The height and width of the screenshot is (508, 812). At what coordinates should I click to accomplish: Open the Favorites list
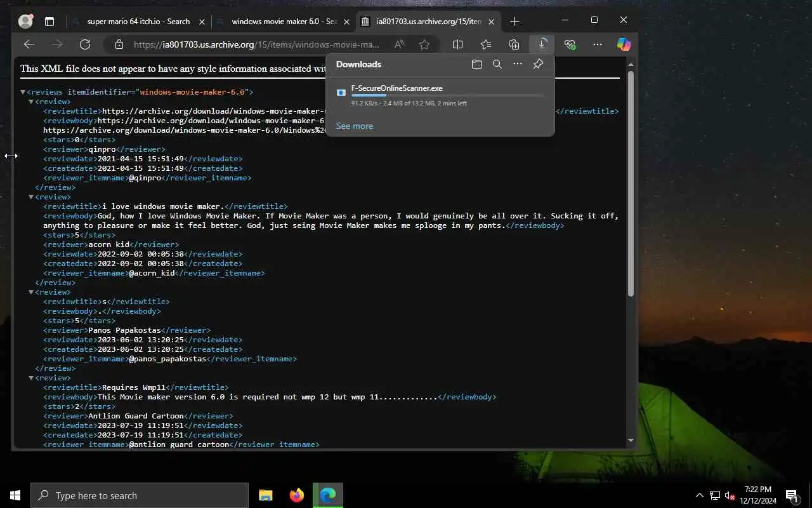click(486, 44)
